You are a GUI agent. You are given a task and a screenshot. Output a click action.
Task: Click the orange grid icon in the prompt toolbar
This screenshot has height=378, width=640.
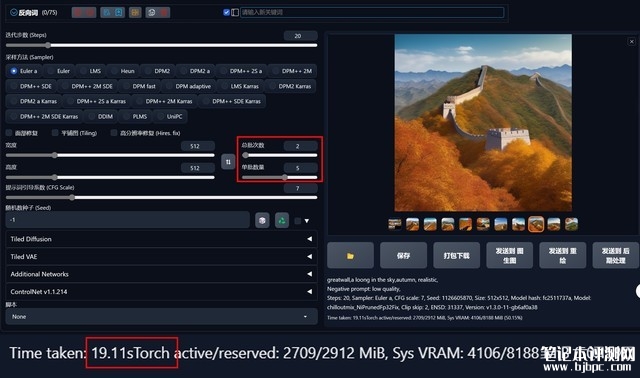[135, 12]
